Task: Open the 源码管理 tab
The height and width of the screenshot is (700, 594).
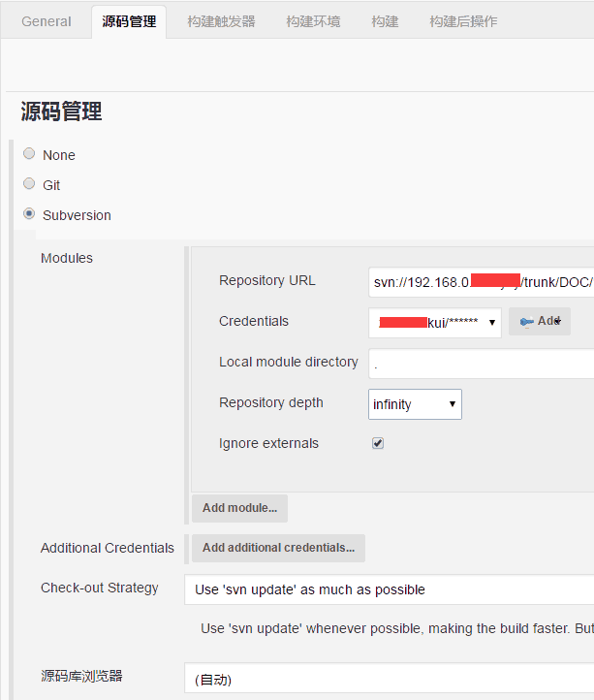Action: click(129, 21)
